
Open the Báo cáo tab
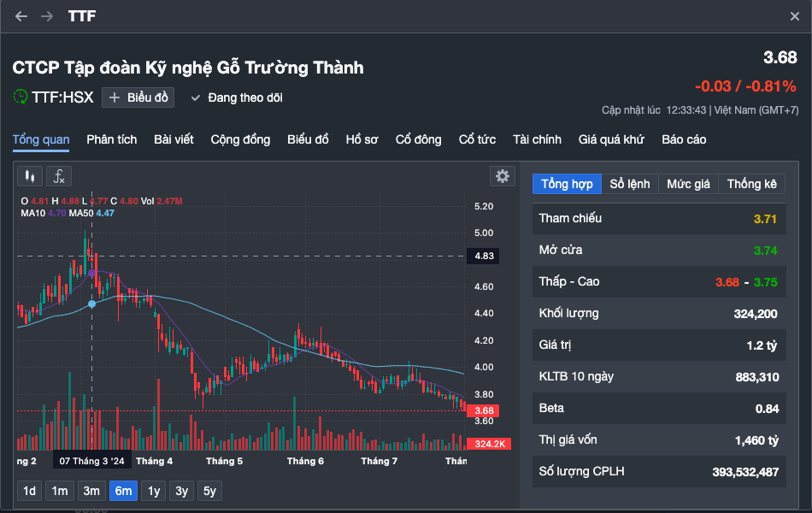click(x=684, y=140)
